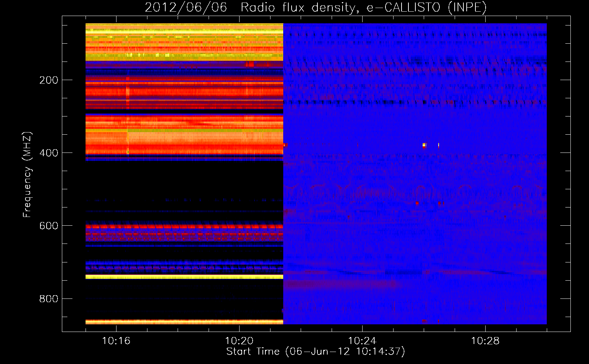This screenshot has height=364, width=589.
Task: Click the 'Start Time (06-Jun-12 10:14:37)' label
Action: (316, 352)
